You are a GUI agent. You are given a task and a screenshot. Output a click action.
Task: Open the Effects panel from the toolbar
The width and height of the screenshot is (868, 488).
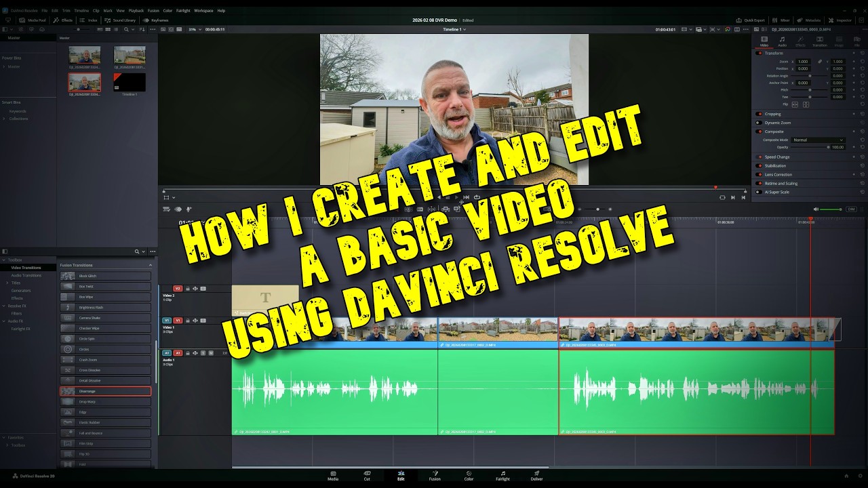coord(63,20)
